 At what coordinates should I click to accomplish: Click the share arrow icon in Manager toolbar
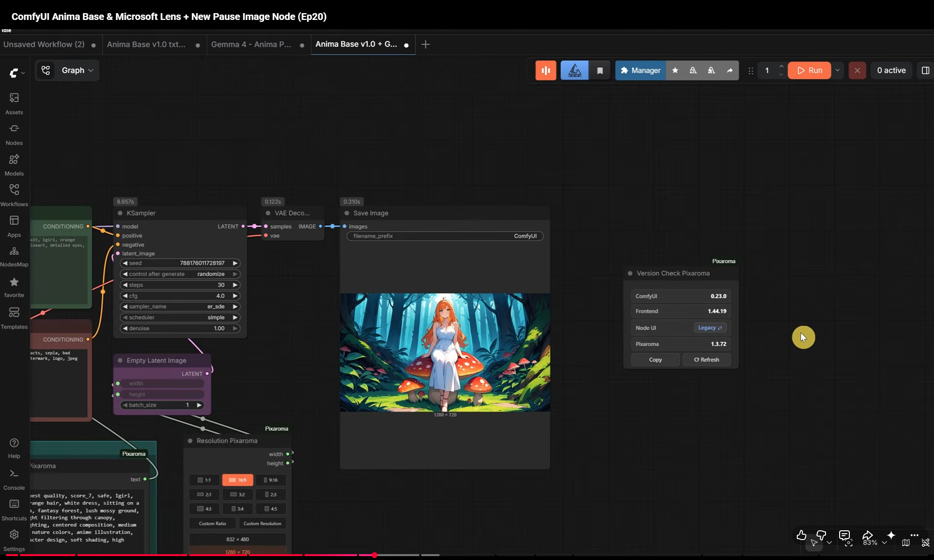(730, 71)
